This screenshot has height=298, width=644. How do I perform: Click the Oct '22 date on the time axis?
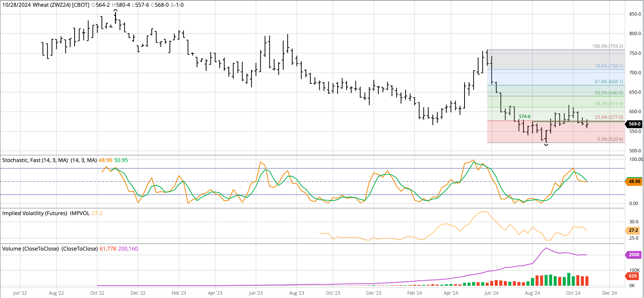pos(97,293)
